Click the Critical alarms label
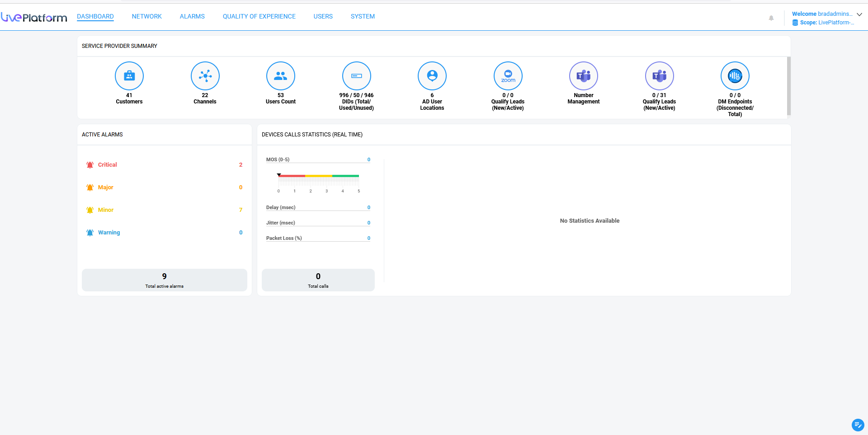This screenshot has width=868, height=435. tap(108, 165)
